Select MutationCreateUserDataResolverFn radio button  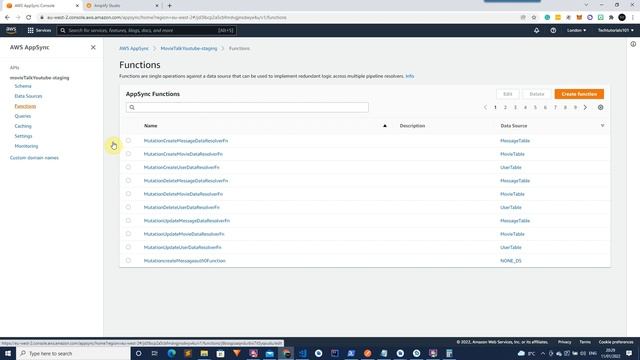[x=128, y=167]
